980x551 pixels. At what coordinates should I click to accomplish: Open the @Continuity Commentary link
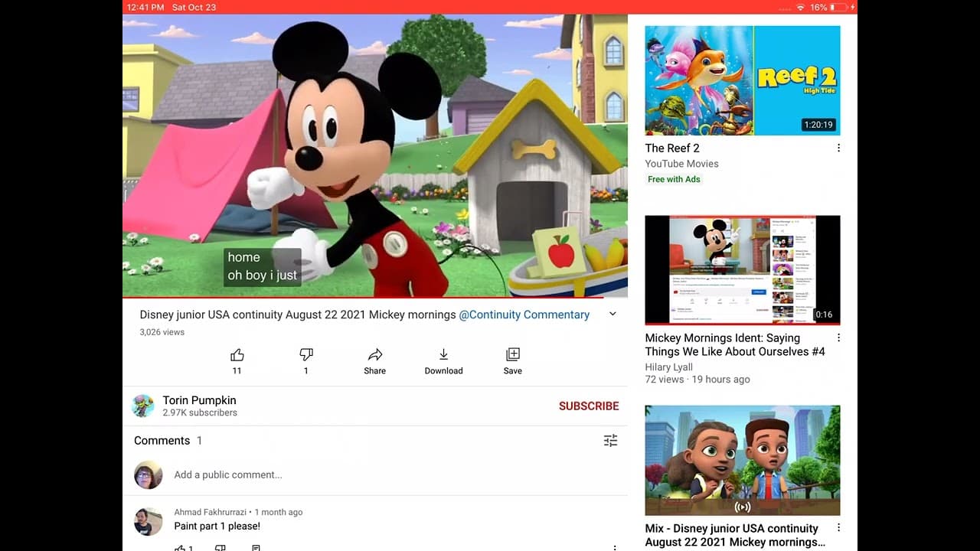point(524,315)
